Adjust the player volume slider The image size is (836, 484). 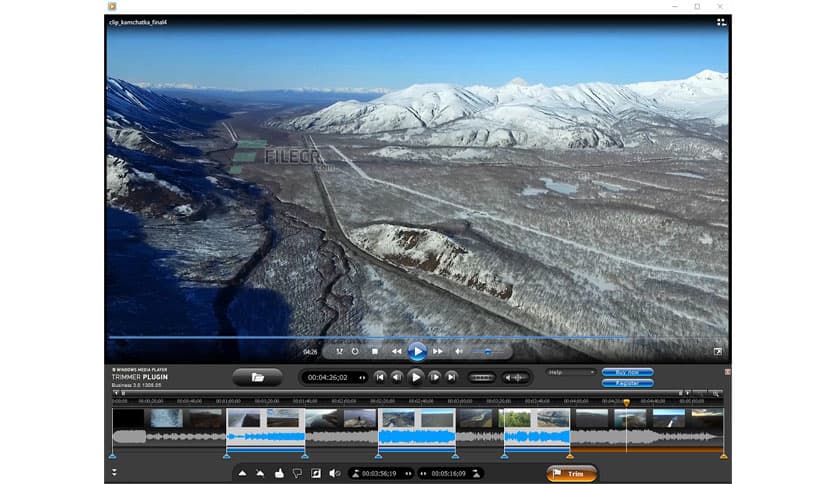487,352
